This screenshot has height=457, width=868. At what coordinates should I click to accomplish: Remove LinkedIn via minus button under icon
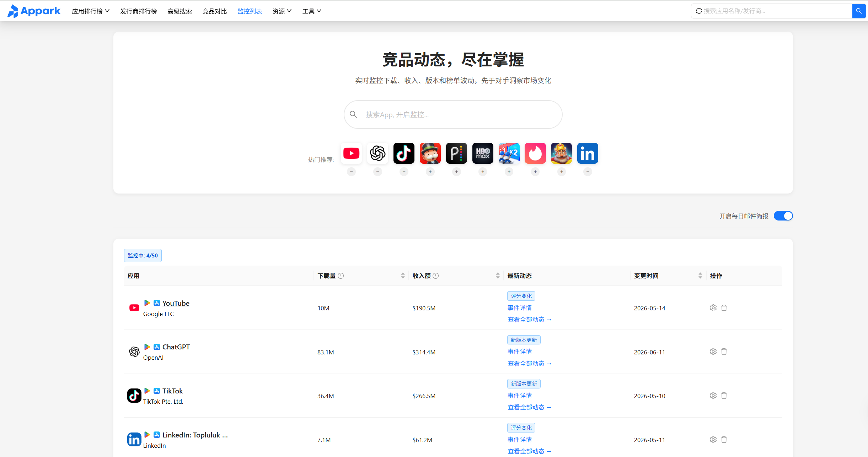pyautogui.click(x=588, y=172)
